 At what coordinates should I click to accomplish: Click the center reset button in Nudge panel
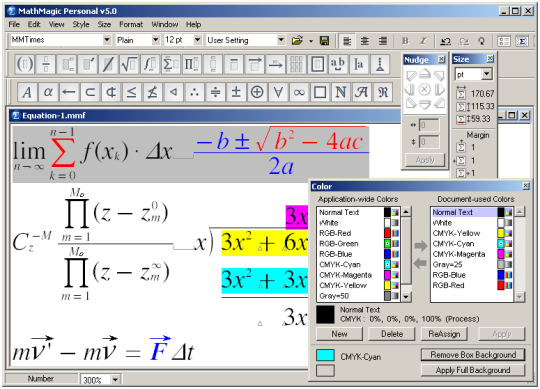click(425, 90)
